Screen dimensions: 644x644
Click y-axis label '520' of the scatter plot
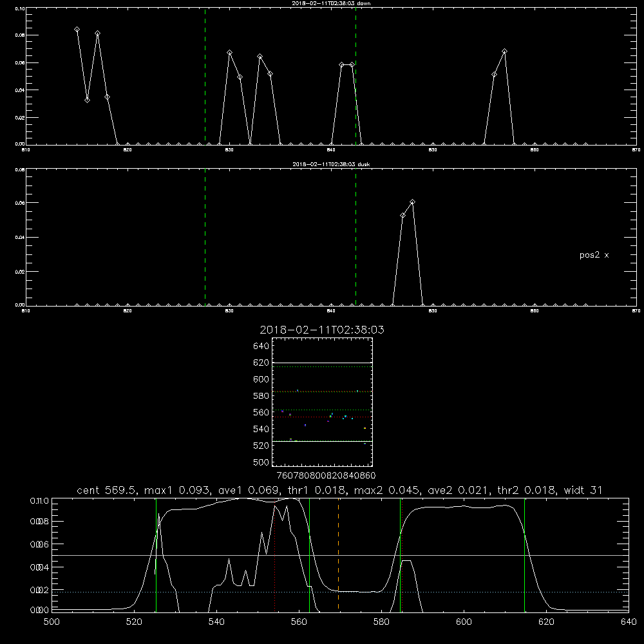(x=261, y=446)
